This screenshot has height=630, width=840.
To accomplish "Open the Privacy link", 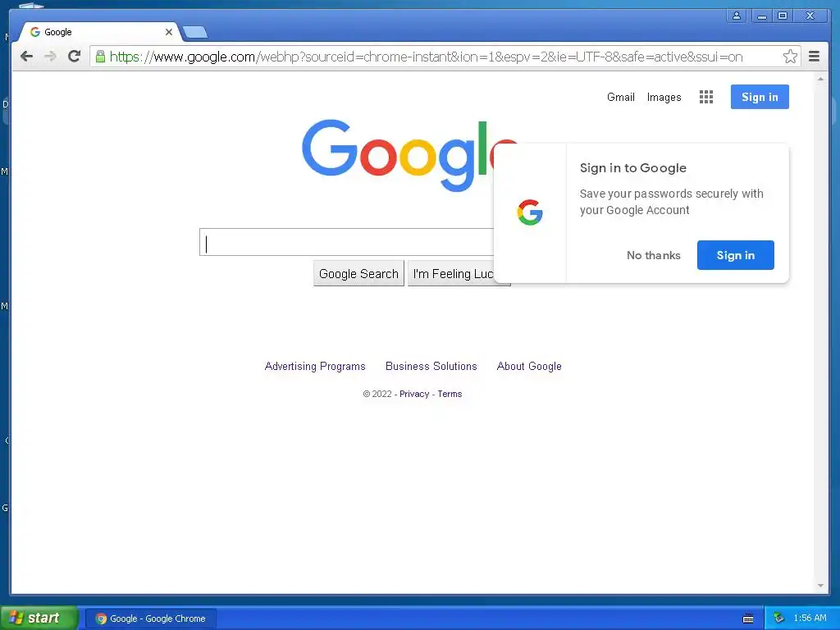I will pos(414,394).
